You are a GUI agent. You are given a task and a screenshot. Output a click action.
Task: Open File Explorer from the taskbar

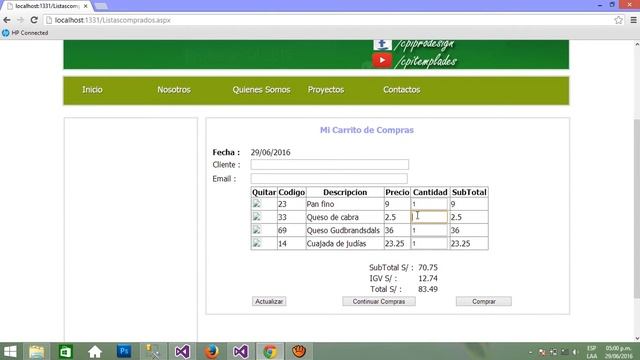[x=36, y=351]
